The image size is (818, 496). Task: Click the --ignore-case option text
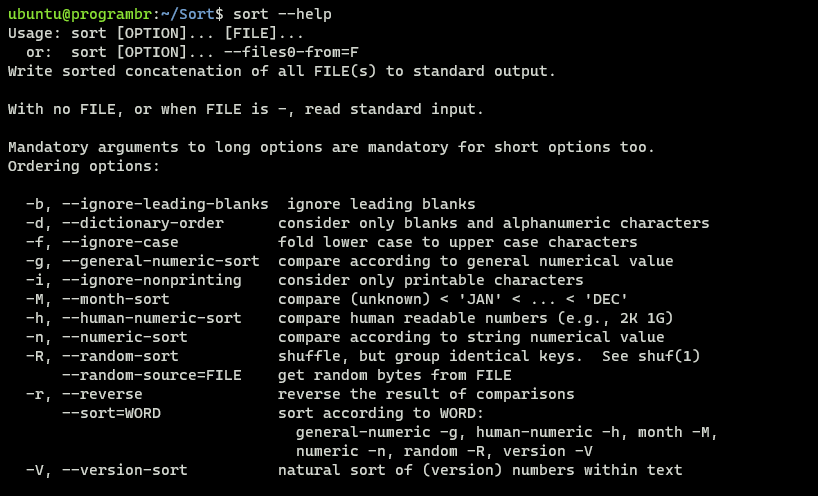[121, 242]
